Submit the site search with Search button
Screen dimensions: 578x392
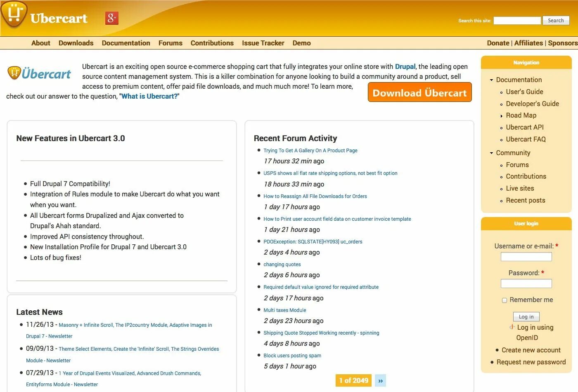point(556,21)
